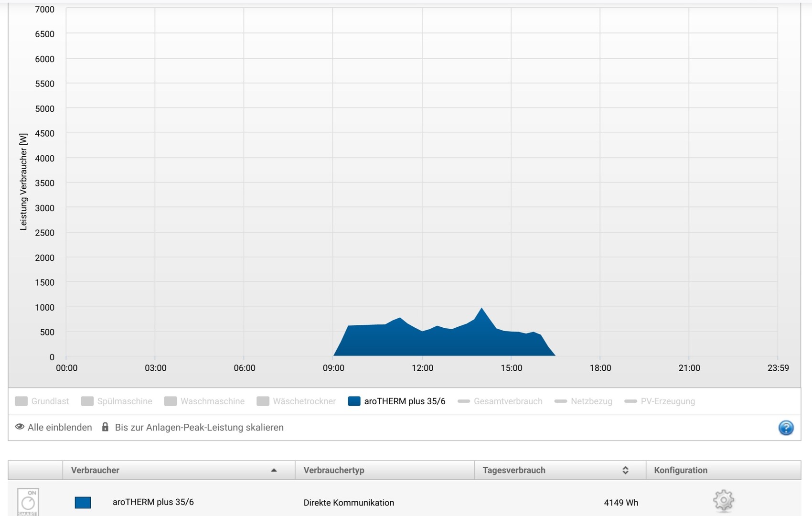Sort by Verbraucher column ascending arrow
Screen dimensions: 812x516
pos(274,470)
